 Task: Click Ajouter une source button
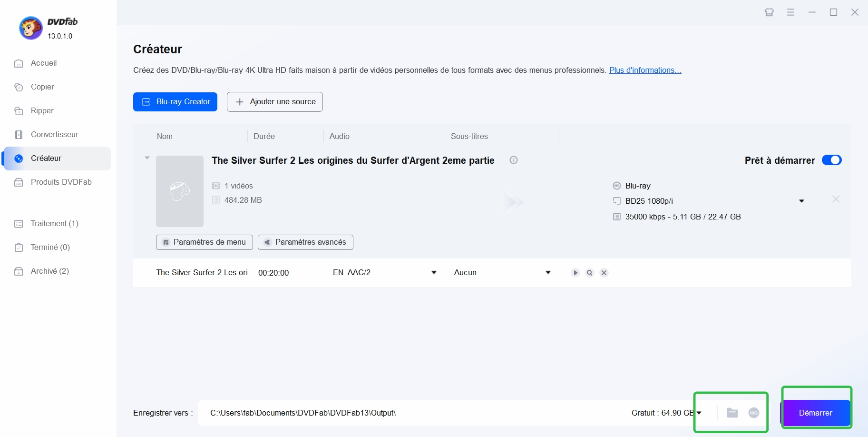pos(275,102)
